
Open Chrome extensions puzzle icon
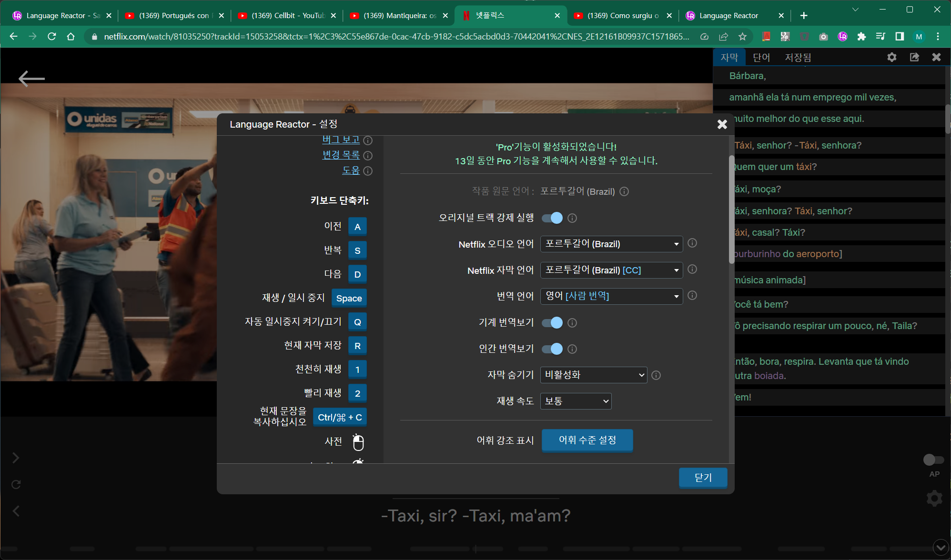coord(861,37)
